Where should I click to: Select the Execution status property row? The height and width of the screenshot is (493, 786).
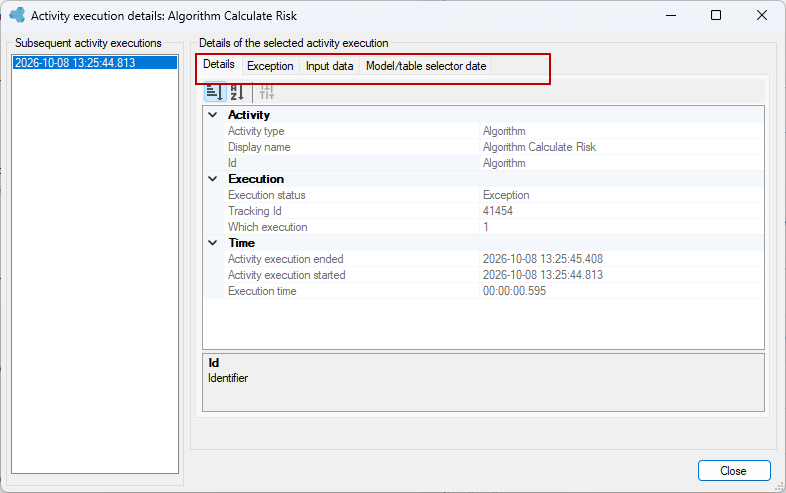(x=494, y=195)
